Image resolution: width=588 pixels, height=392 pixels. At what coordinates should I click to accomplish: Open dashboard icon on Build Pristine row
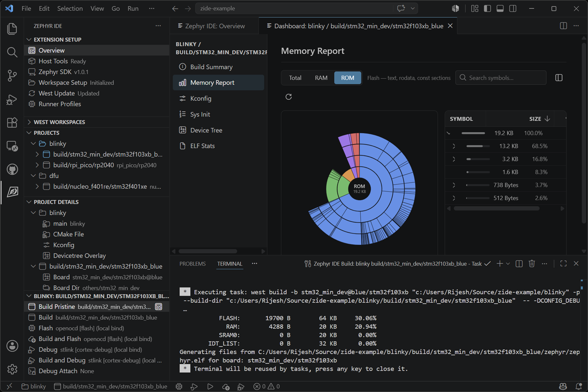pos(159,307)
